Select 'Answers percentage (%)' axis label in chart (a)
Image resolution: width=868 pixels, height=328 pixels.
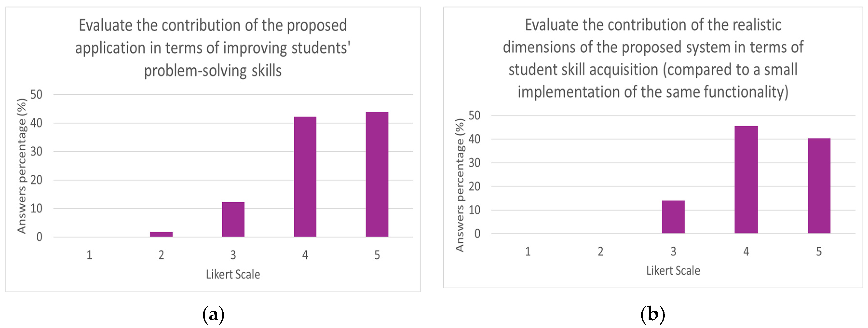click(x=21, y=166)
